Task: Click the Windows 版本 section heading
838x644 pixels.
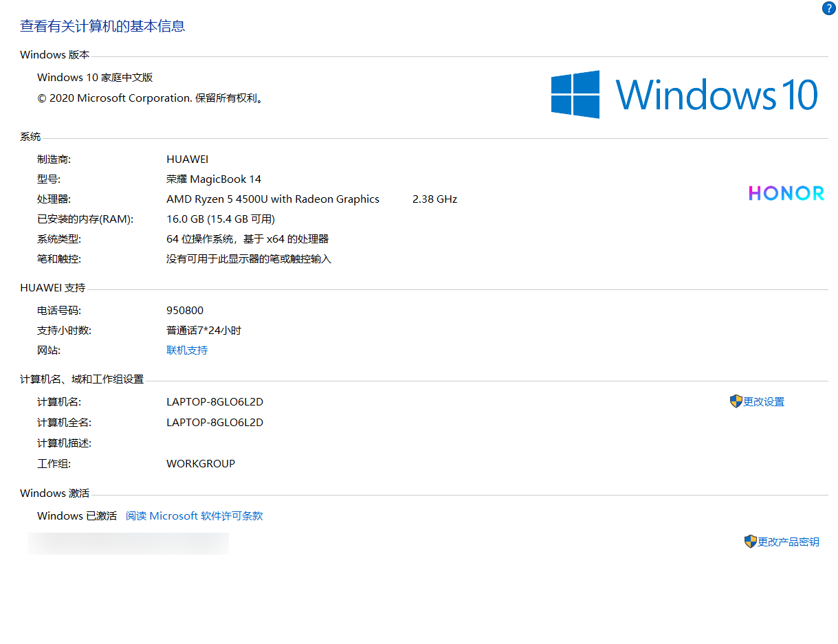Action: coord(55,55)
